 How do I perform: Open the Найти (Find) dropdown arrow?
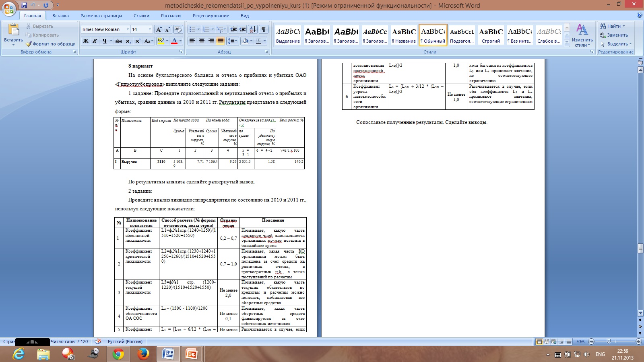624,26
